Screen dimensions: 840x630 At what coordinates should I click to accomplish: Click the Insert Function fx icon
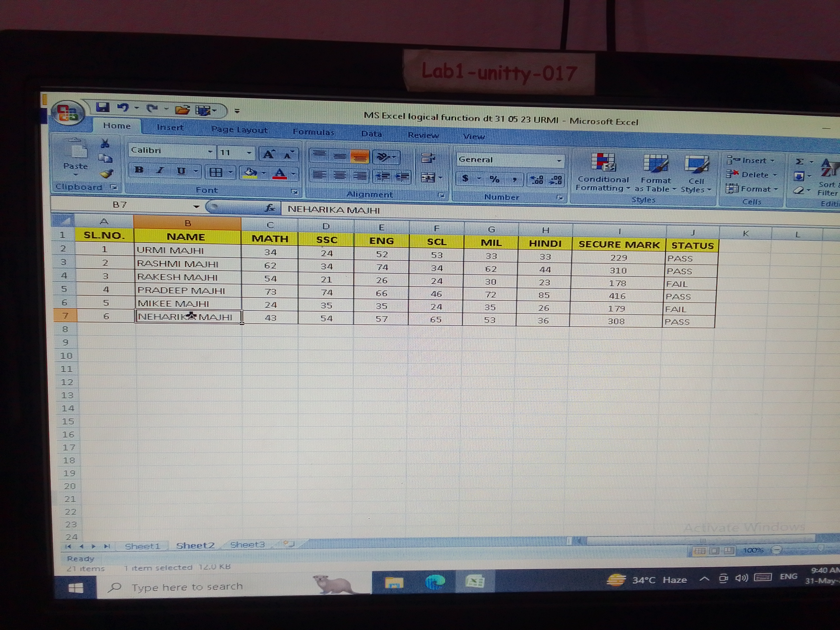[x=270, y=208]
